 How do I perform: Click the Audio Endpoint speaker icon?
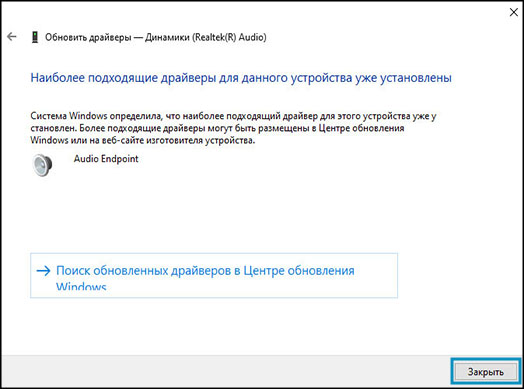[x=42, y=164]
